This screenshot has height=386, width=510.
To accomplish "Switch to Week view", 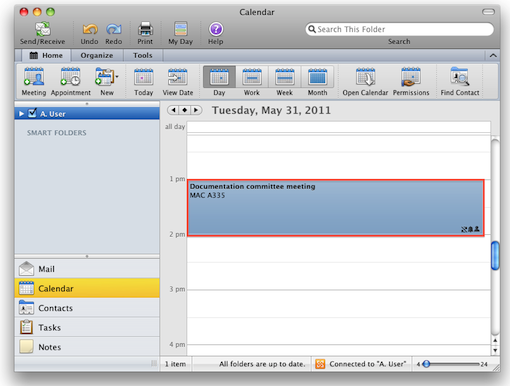I will click(284, 81).
